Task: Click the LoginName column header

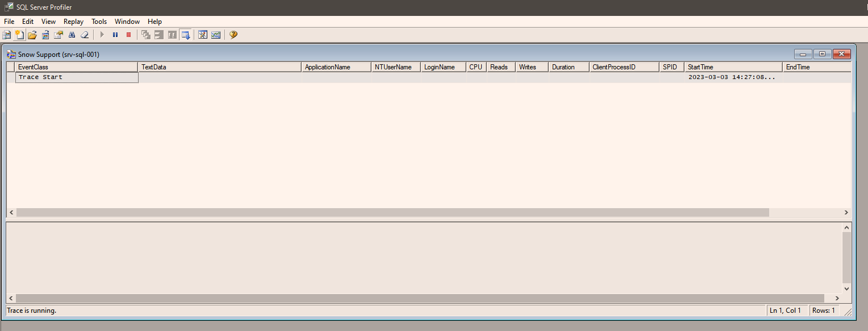Action: click(443, 67)
